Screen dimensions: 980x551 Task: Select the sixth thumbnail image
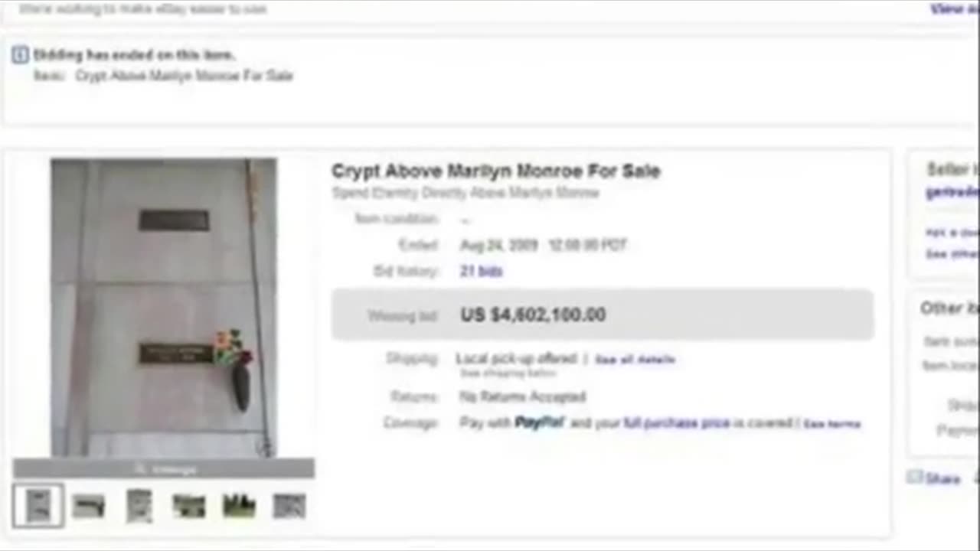coord(289,506)
